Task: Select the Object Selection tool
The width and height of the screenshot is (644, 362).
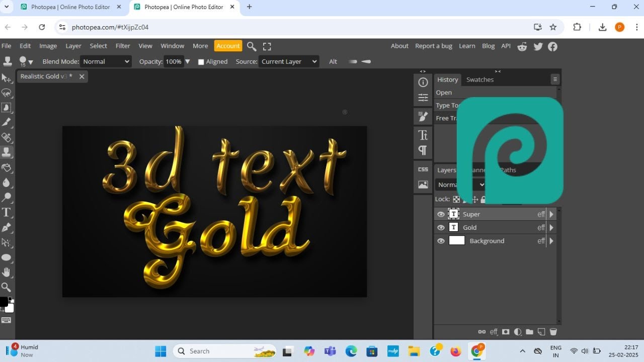Action: coord(7,108)
